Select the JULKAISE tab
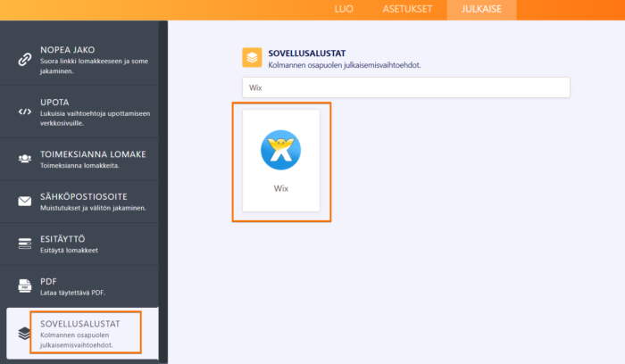Viewport: 625px width, 364px height. pyautogui.click(x=481, y=9)
